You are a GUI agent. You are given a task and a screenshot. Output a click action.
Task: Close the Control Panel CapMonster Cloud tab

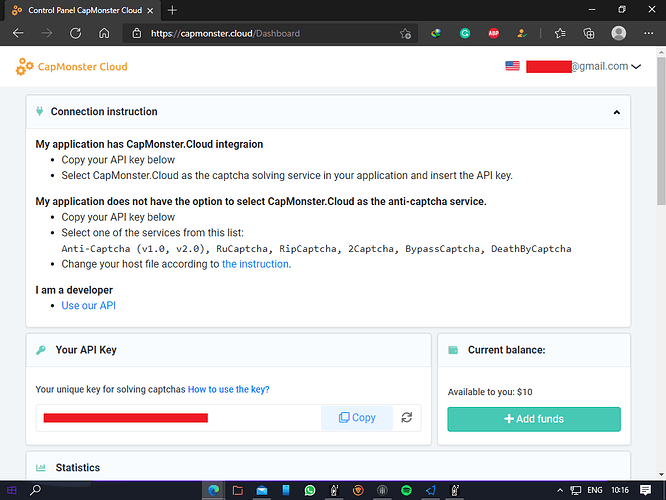(x=150, y=11)
